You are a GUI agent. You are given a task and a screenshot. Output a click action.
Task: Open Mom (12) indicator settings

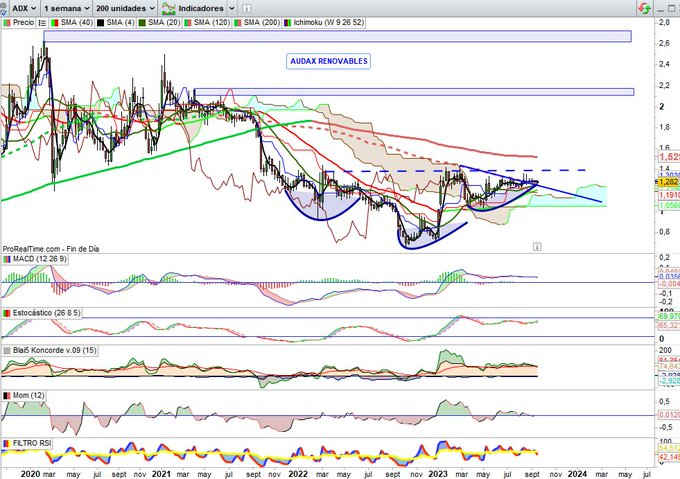[23, 395]
